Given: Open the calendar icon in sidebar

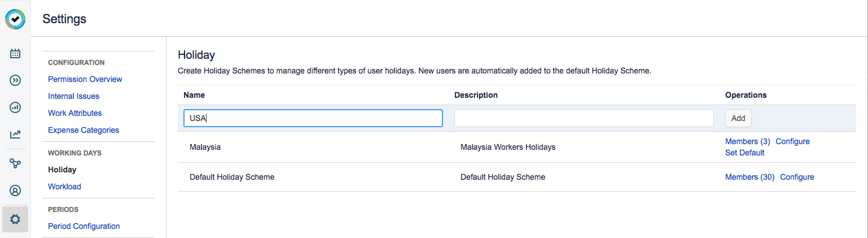Looking at the screenshot, I should pyautogui.click(x=15, y=54).
